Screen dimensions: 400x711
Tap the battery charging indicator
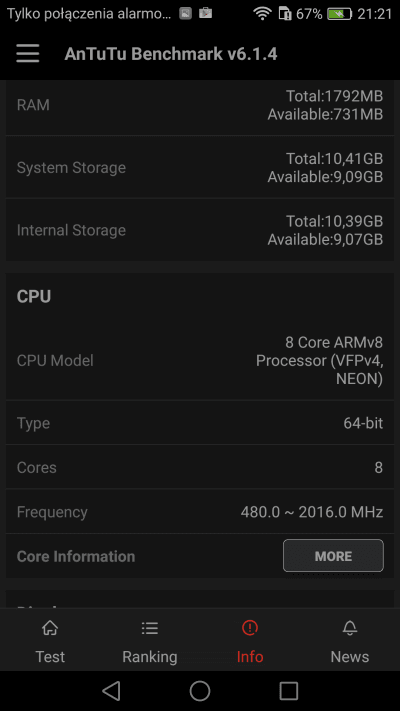pos(339,14)
